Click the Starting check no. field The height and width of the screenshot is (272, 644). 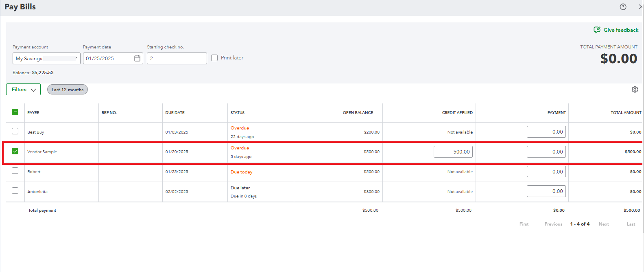click(x=177, y=59)
